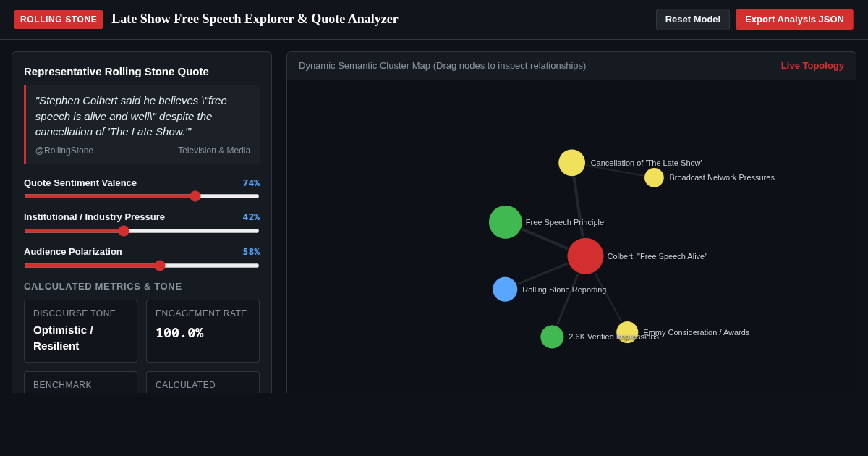Screen dimensions: 868x456
Task: Select the green 2.6K Verified Impressions node
Action: tap(552, 337)
